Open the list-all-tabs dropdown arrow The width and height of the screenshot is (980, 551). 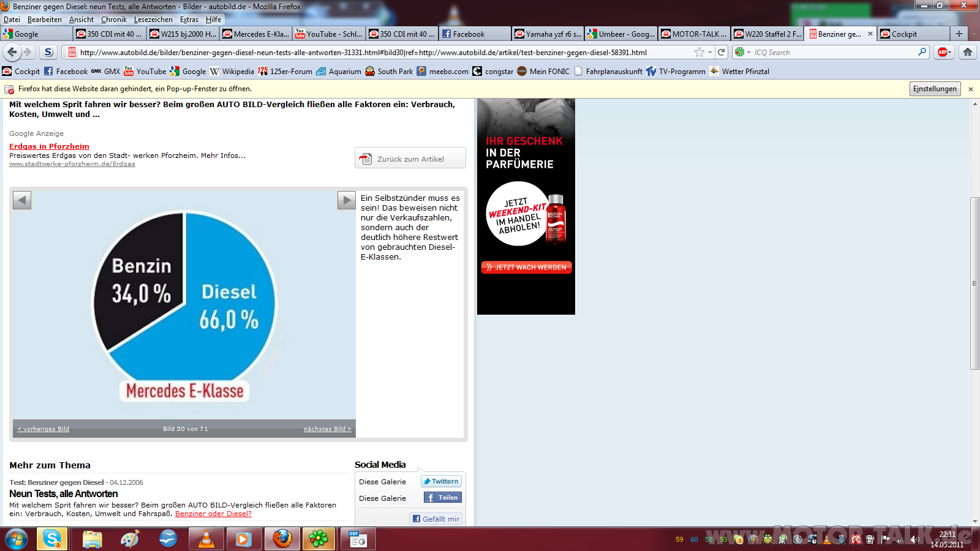(x=974, y=34)
